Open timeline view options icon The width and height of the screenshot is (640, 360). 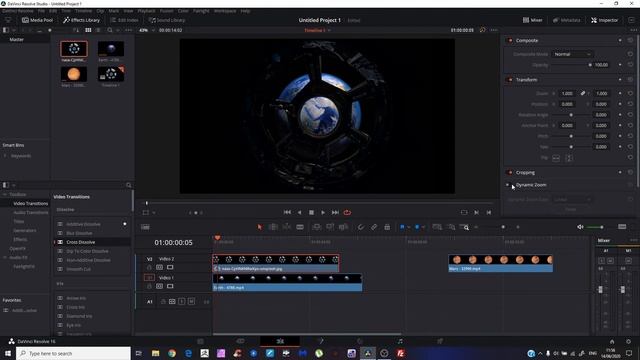coord(145,227)
